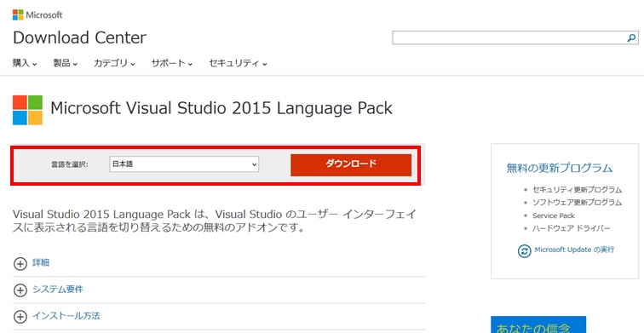644x333 pixels.
Task: Click the Download Center heading link
Action: [80, 37]
